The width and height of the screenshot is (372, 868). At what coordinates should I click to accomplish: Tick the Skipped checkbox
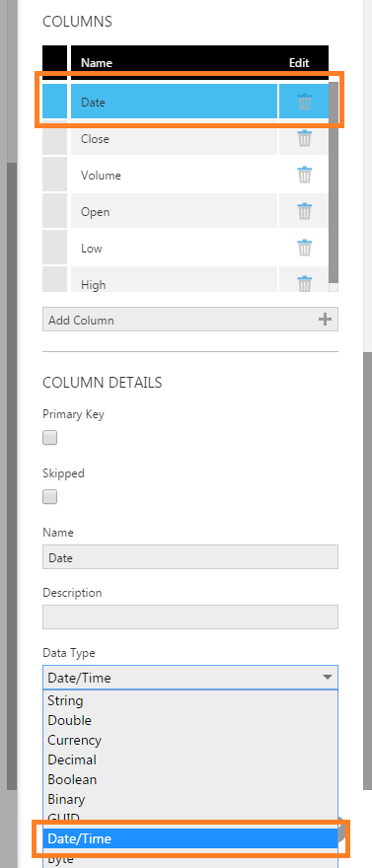pos(49,497)
